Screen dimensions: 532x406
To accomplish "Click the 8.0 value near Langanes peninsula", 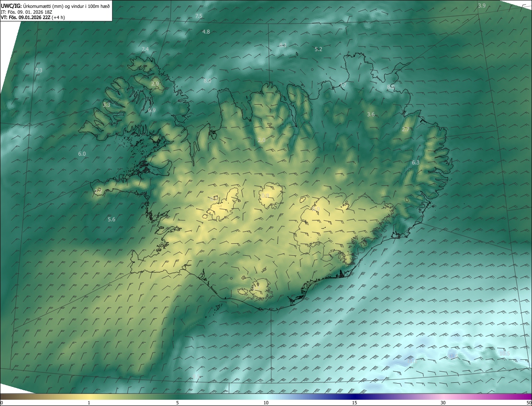I will pyautogui.click(x=391, y=86).
